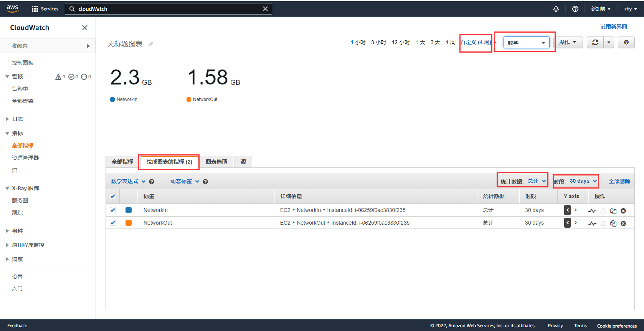Open 时段 30 days dropdown
The width and height of the screenshot is (644, 331).
[x=583, y=181]
